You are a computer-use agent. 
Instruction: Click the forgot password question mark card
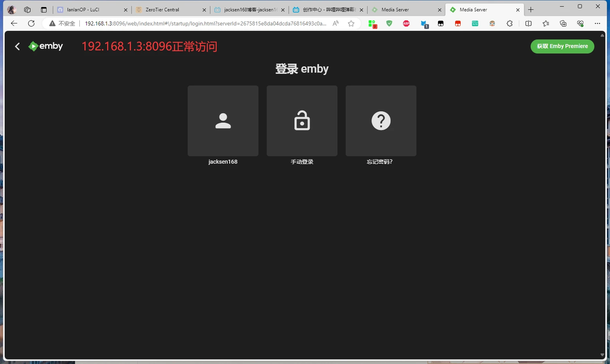(x=381, y=121)
